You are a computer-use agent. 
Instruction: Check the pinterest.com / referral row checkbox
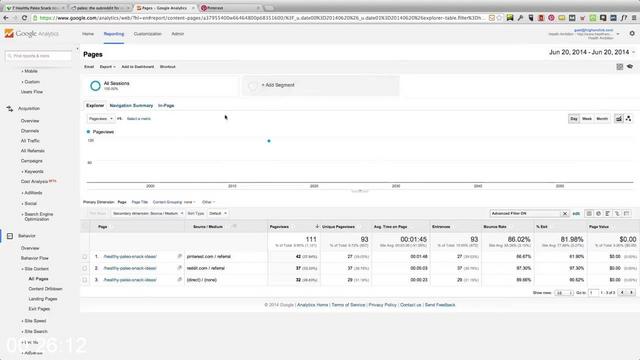(85, 257)
